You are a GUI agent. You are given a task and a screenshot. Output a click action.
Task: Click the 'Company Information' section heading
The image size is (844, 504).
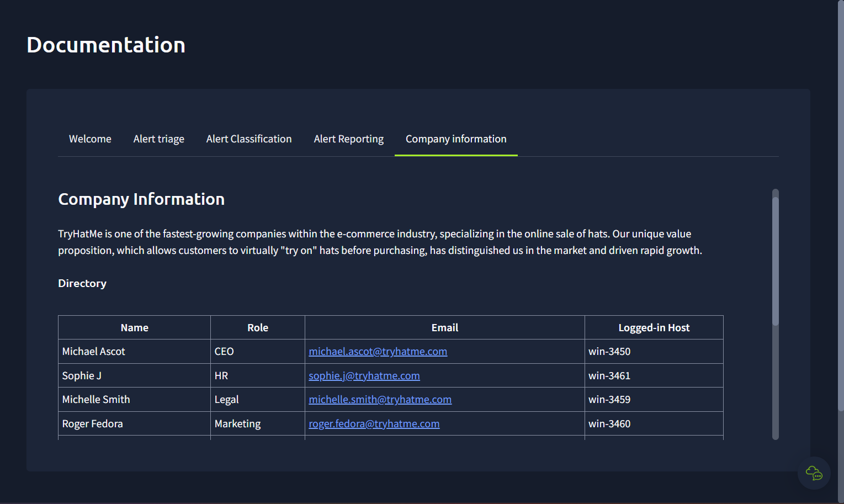point(141,199)
